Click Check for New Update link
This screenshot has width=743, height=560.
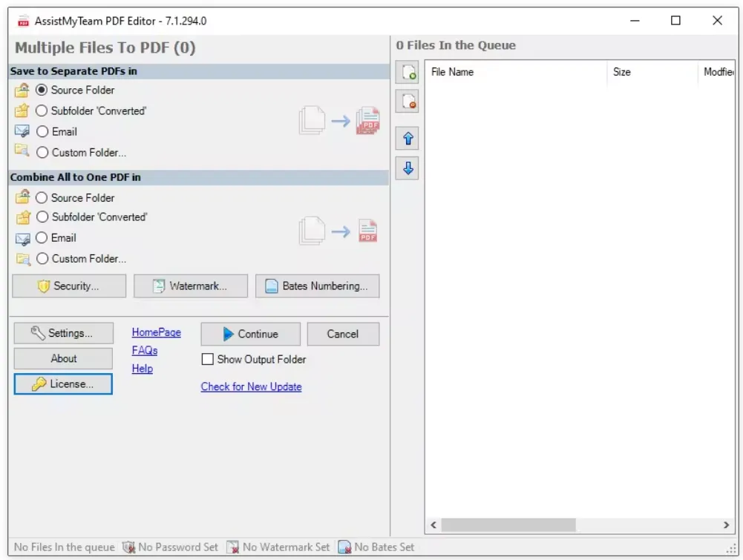[251, 386]
